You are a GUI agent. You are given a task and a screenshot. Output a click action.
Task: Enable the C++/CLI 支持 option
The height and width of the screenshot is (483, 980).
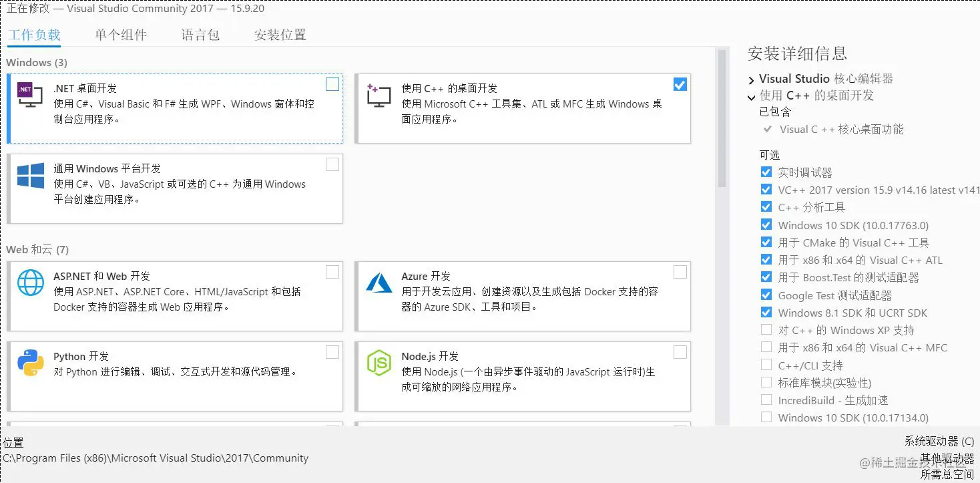766,365
